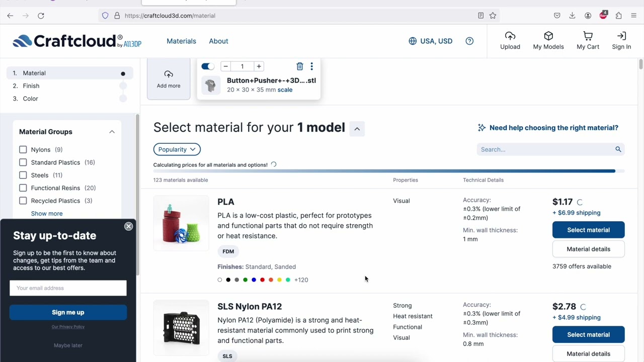This screenshot has width=644, height=362.
Task: Reload the page with the browser refresh icon
Action: 41,16
